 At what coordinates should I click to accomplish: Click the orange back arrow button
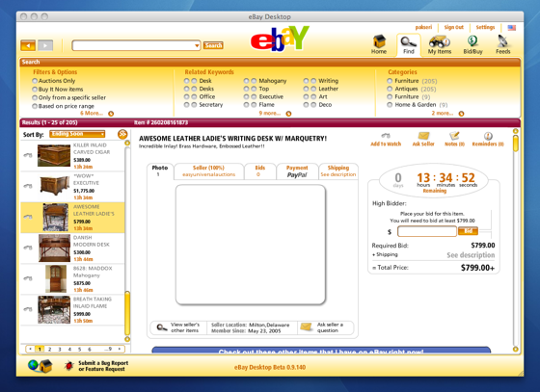tap(28, 45)
